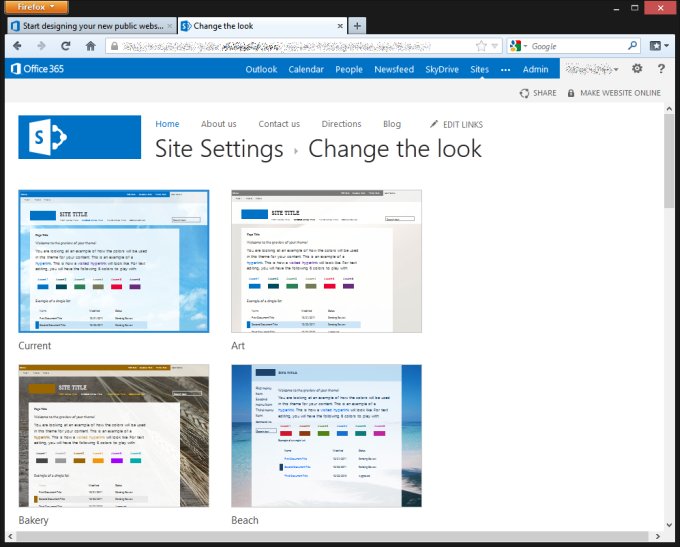Click MAKE WEBSITE ONLINE
The height and width of the screenshot is (547, 680).
pos(614,93)
